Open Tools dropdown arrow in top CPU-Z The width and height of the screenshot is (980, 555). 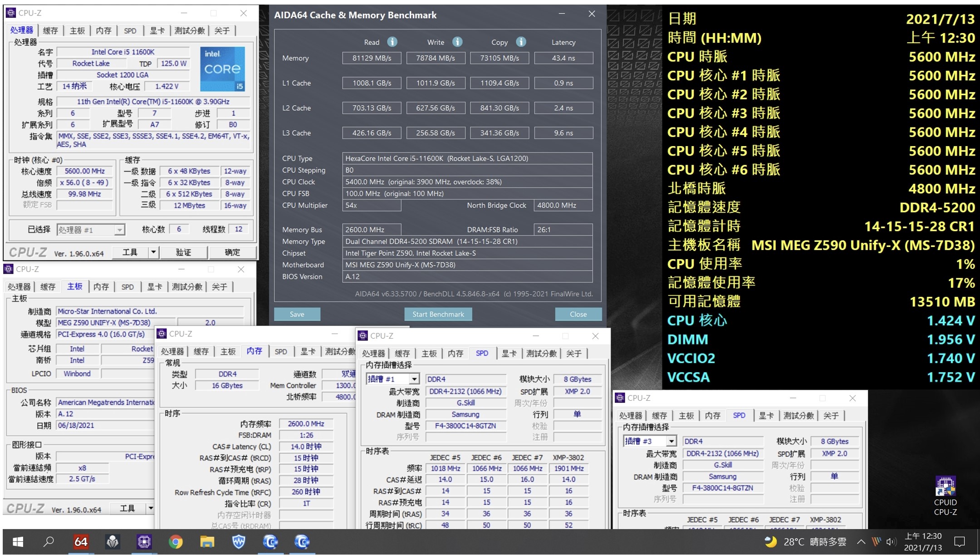pyautogui.click(x=153, y=252)
